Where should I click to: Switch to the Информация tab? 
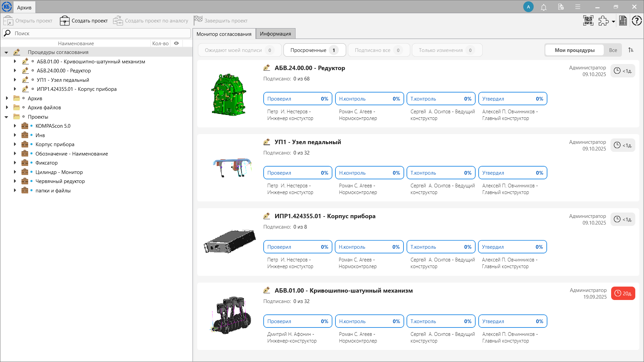tap(275, 34)
